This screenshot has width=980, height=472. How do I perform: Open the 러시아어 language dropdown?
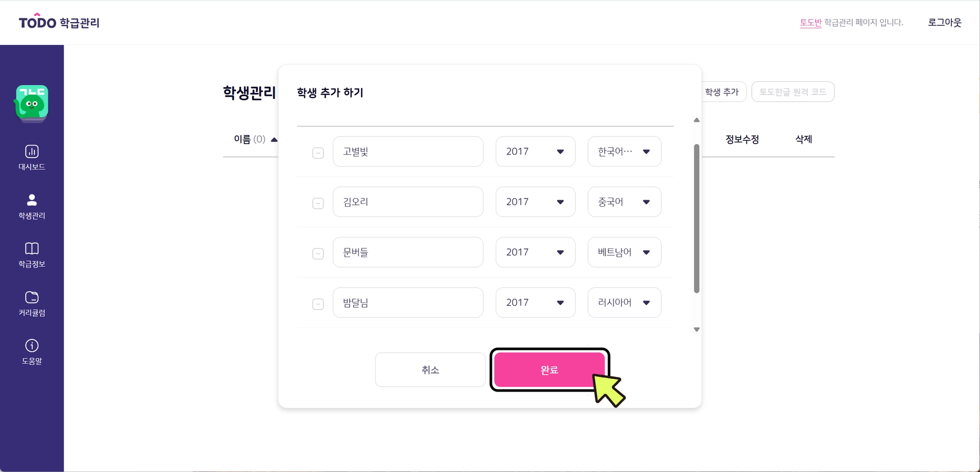point(624,303)
